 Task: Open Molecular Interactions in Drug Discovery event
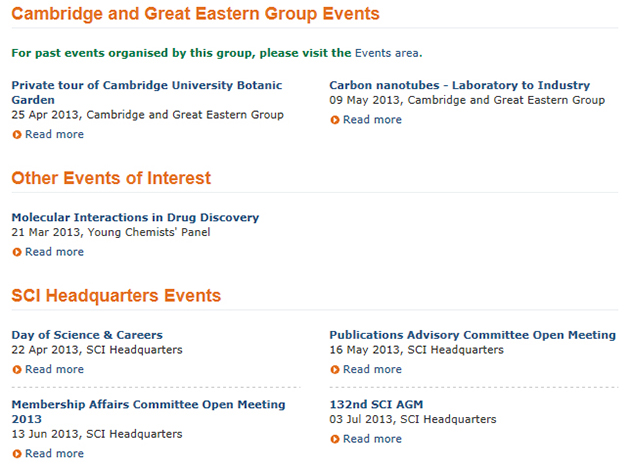pyautogui.click(x=135, y=218)
